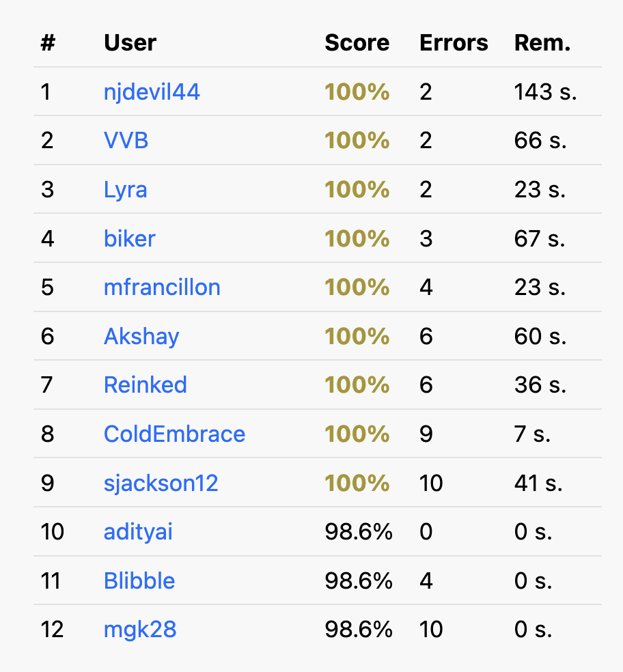
Task: Click the Errors column header
Action: click(454, 43)
